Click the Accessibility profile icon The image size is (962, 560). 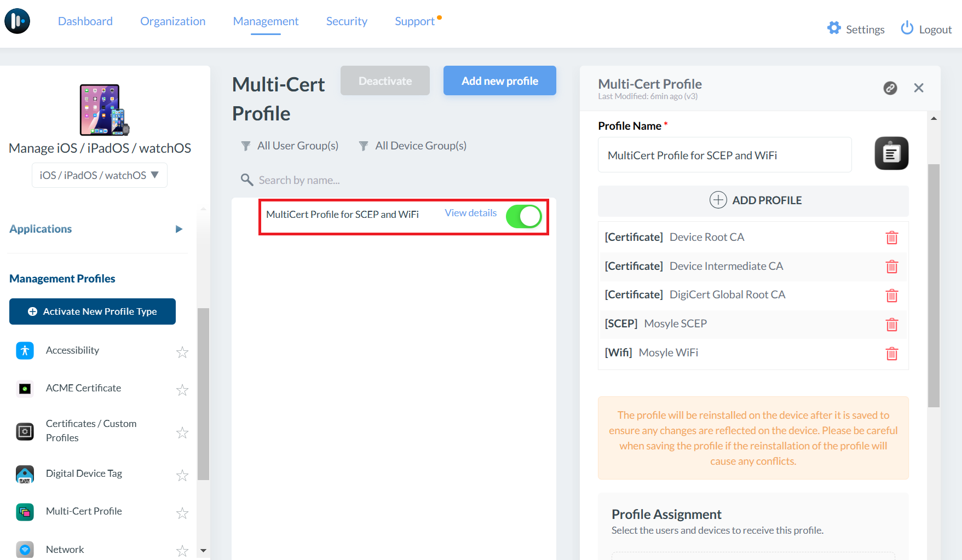tap(25, 350)
